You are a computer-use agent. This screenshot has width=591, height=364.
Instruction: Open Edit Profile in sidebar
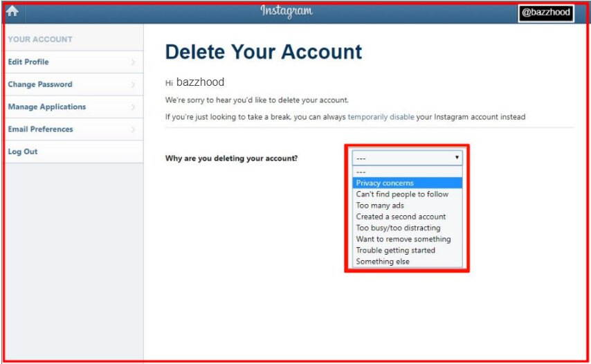[74, 62]
